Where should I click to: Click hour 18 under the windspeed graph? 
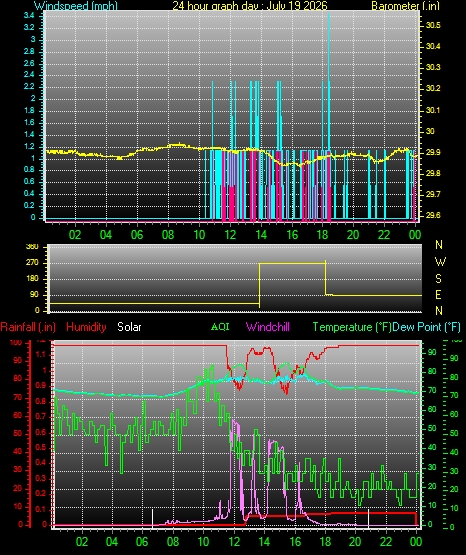pyautogui.click(x=322, y=235)
